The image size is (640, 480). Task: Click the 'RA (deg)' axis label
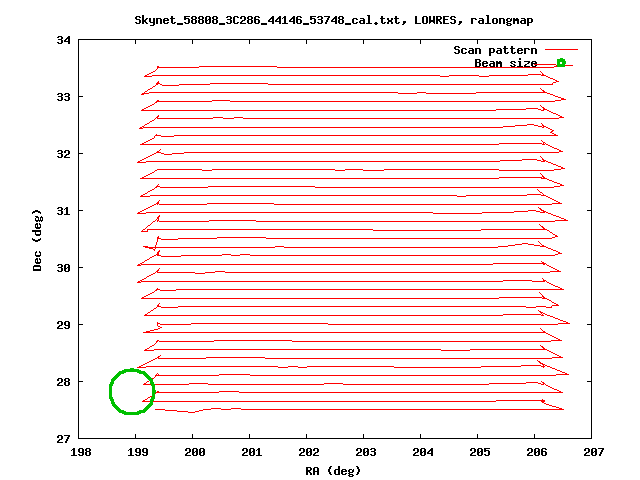click(x=333, y=471)
